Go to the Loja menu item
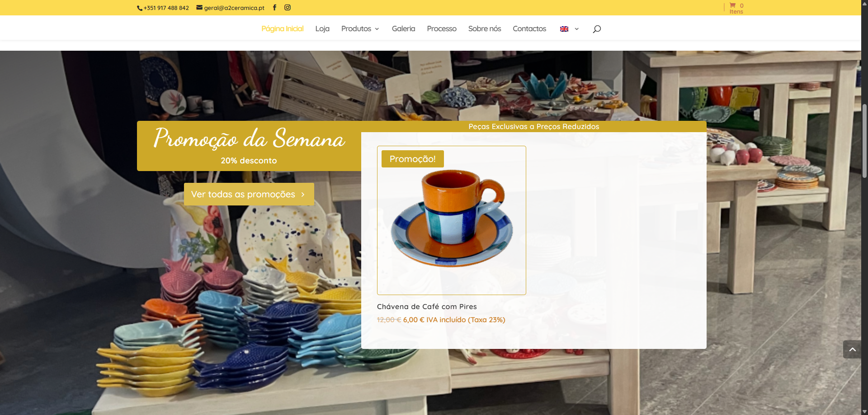The image size is (868, 415). pos(322,29)
